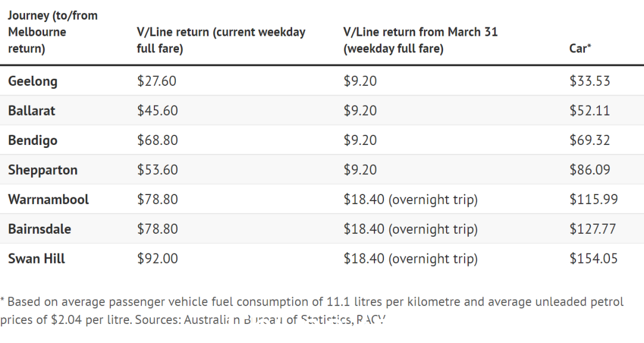
Task: Click the Swan Hill row label
Action: [36, 258]
